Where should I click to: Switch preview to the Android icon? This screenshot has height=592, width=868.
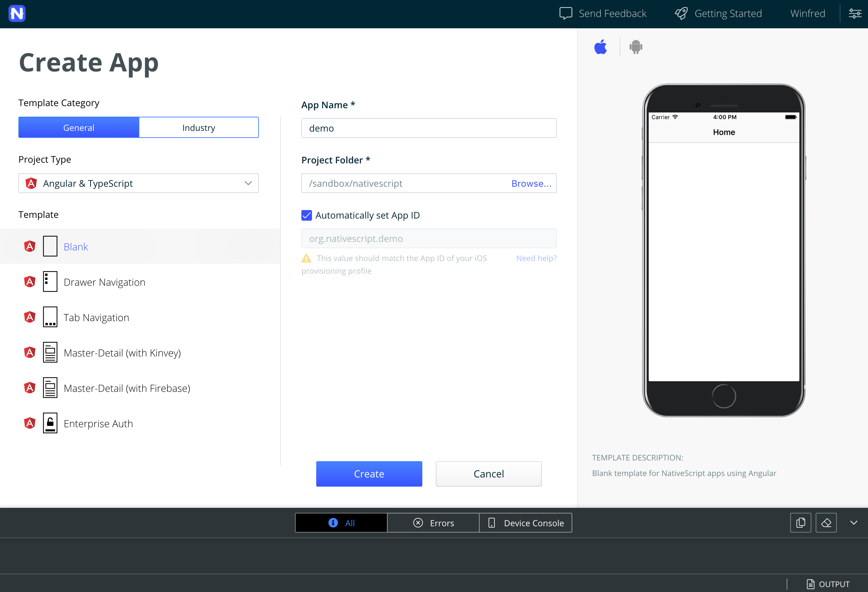[636, 47]
